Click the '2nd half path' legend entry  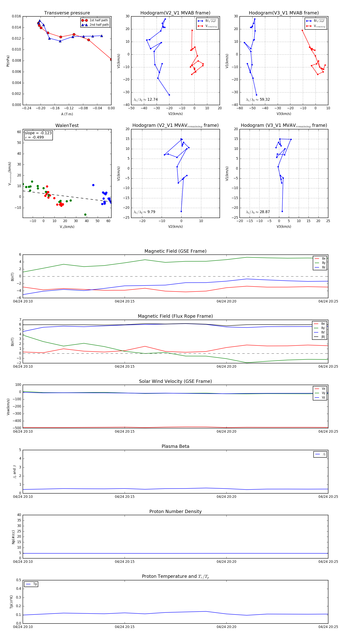[95, 25]
